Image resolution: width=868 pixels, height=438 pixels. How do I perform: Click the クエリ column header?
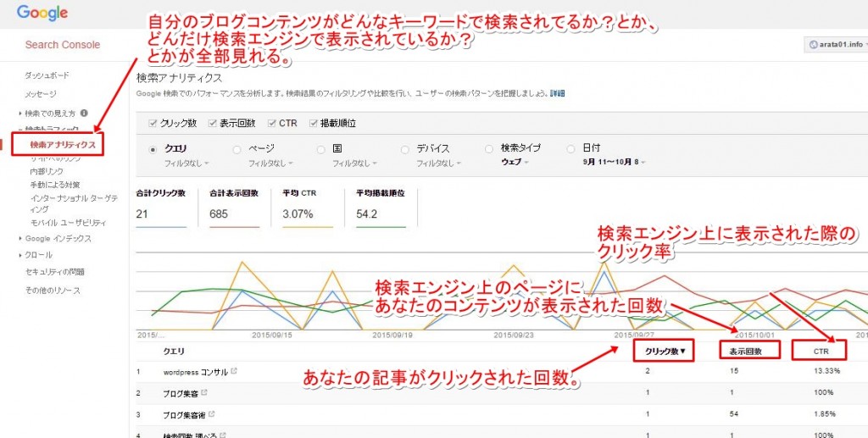174,352
